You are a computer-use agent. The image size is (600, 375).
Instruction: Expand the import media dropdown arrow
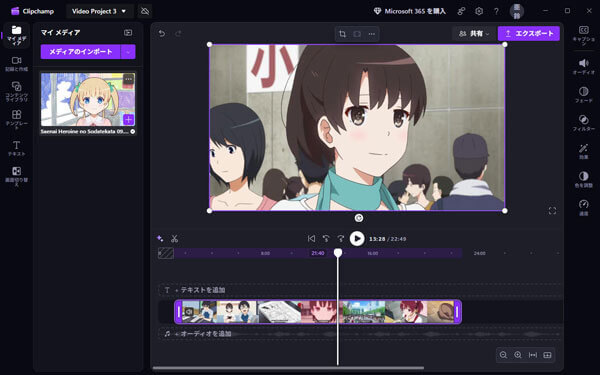tap(128, 52)
